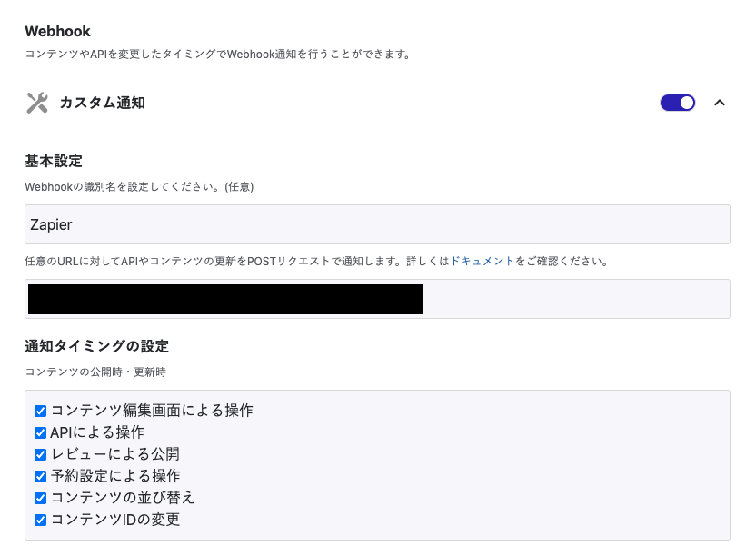Disable the レビューによる公開 checkbox
This screenshot has width=756, height=556.
[x=40, y=454]
